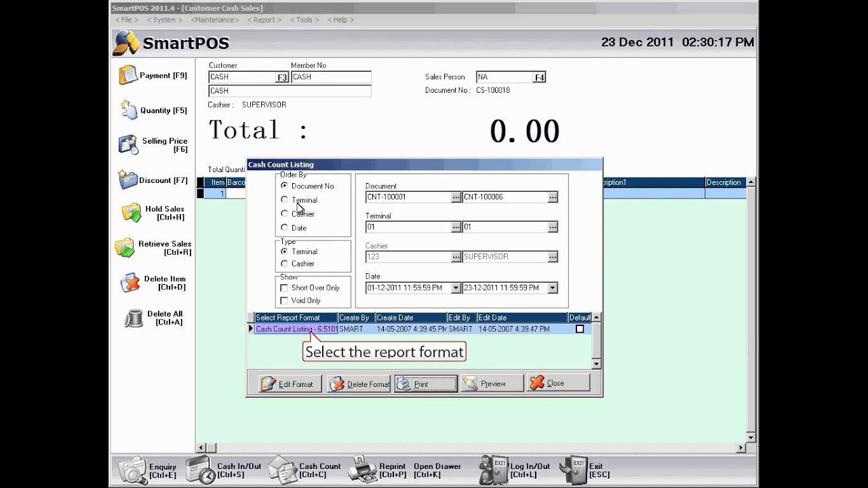Screen dimensions: 868x488
Task: Click the Description column header in sales grid
Action: click(x=725, y=182)
